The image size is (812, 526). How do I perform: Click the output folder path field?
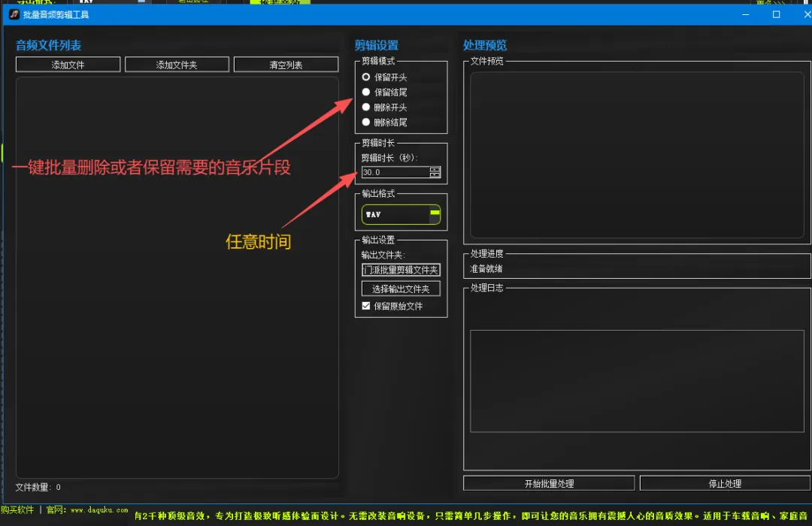(401, 270)
